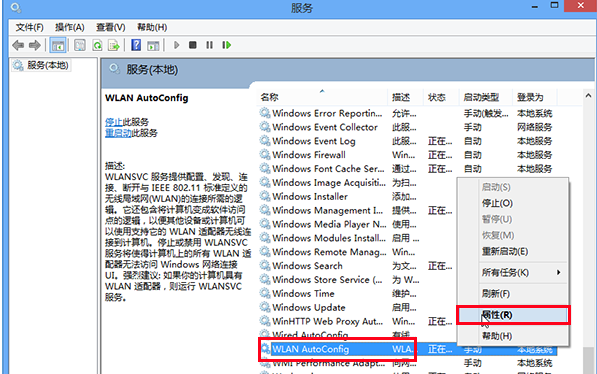Viewport: 597px width, 374px height.
Task: Toggle the console tree show/hide icon
Action: pos(58,45)
